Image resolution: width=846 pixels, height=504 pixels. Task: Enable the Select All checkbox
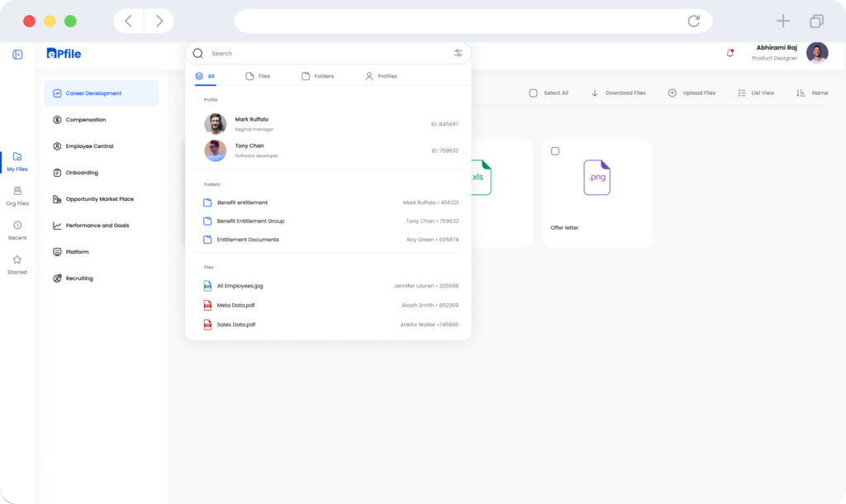pos(533,93)
